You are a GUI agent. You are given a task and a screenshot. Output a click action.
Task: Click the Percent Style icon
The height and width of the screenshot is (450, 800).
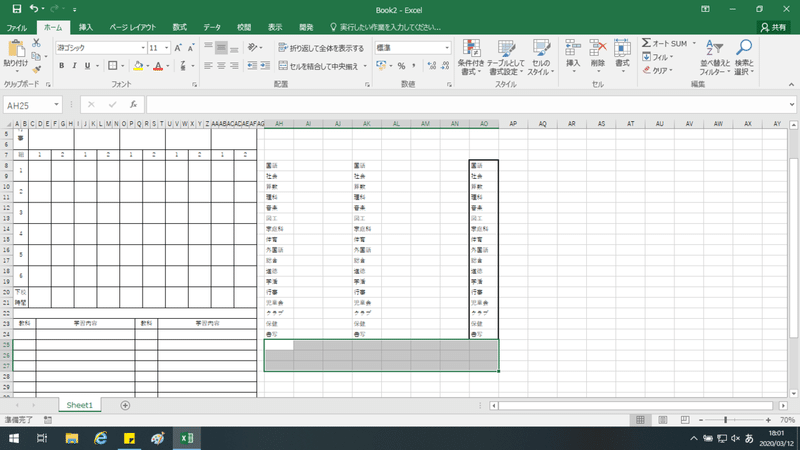tap(402, 66)
